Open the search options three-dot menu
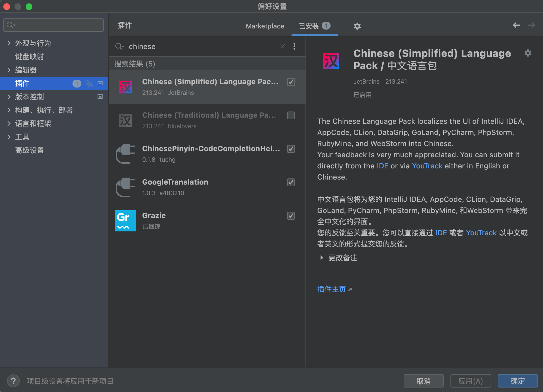Image resolution: width=543 pixels, height=392 pixels. coord(294,46)
